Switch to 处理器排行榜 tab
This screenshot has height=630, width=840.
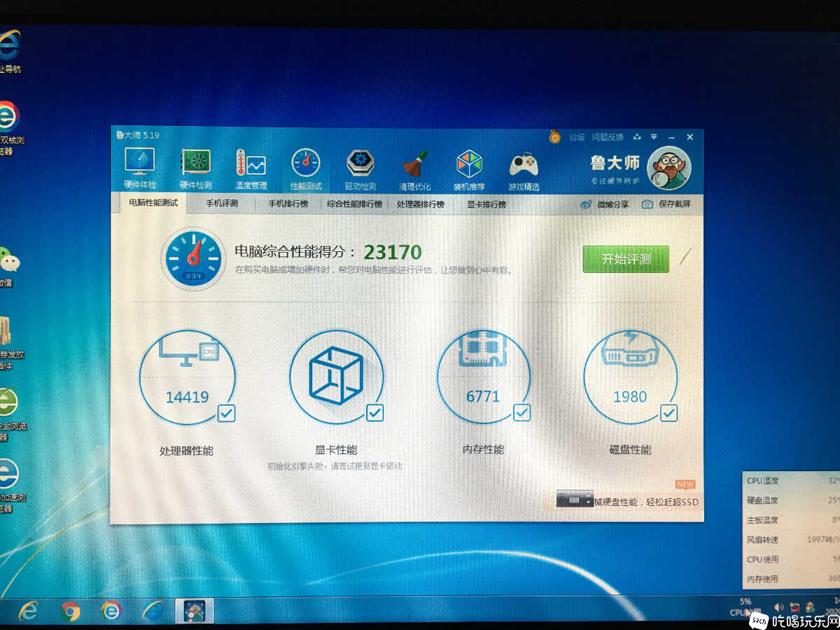(x=420, y=204)
